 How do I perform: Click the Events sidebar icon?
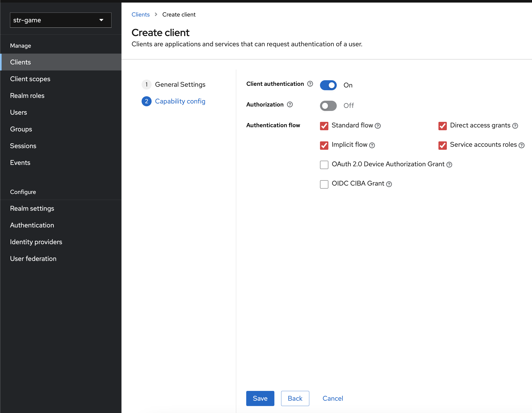click(x=20, y=163)
